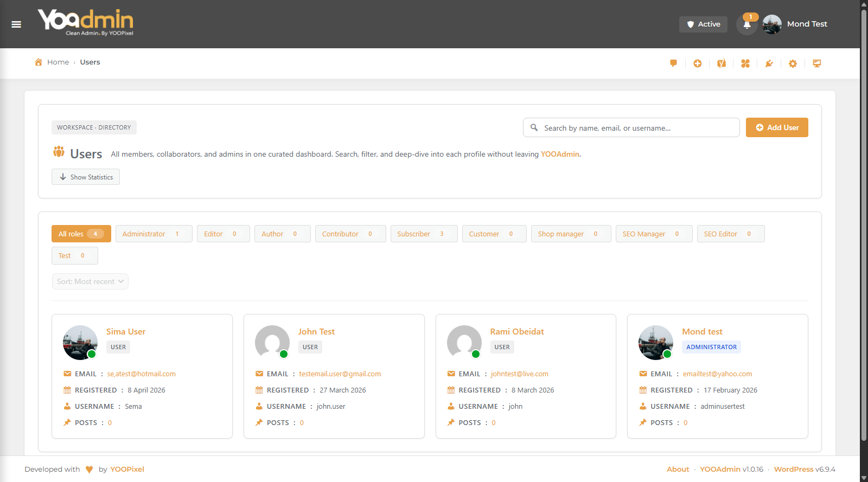This screenshot has width=868, height=482.
Task: Open the Sort: Most recent dropdown
Action: pos(90,281)
